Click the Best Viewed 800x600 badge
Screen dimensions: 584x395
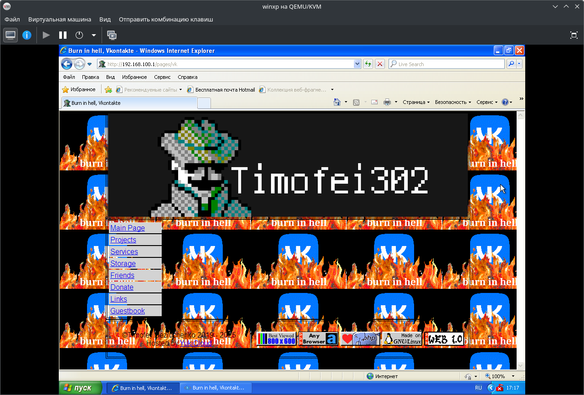point(276,339)
